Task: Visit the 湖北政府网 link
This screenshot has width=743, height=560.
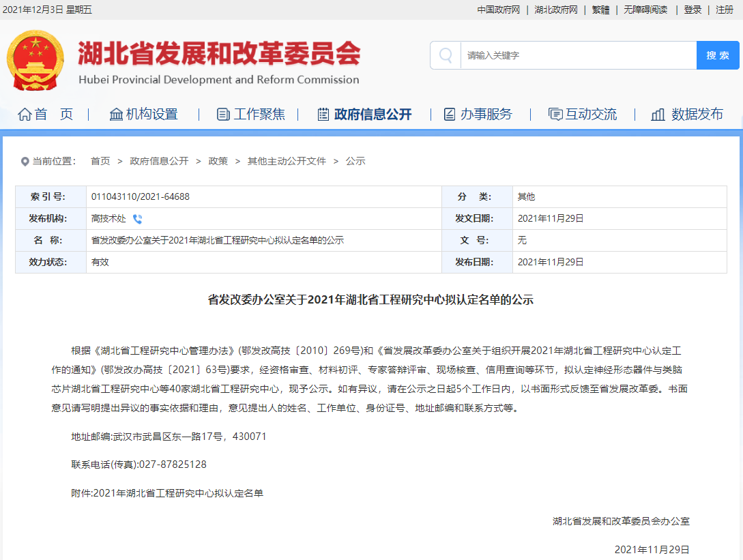Action: click(x=555, y=10)
